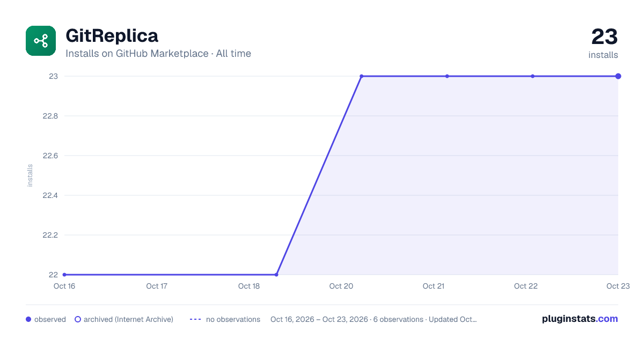The image size is (644, 338).
Task: Click the x-axis label Oct 16
Action: click(x=64, y=286)
